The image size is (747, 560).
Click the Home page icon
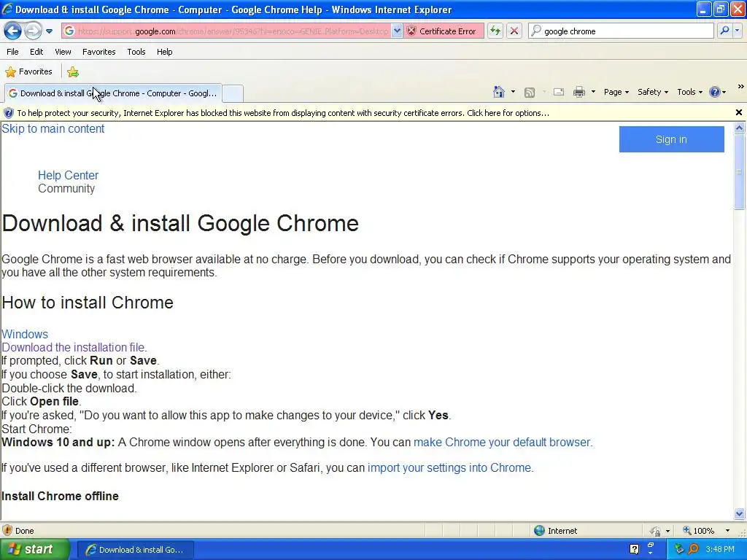pos(499,92)
